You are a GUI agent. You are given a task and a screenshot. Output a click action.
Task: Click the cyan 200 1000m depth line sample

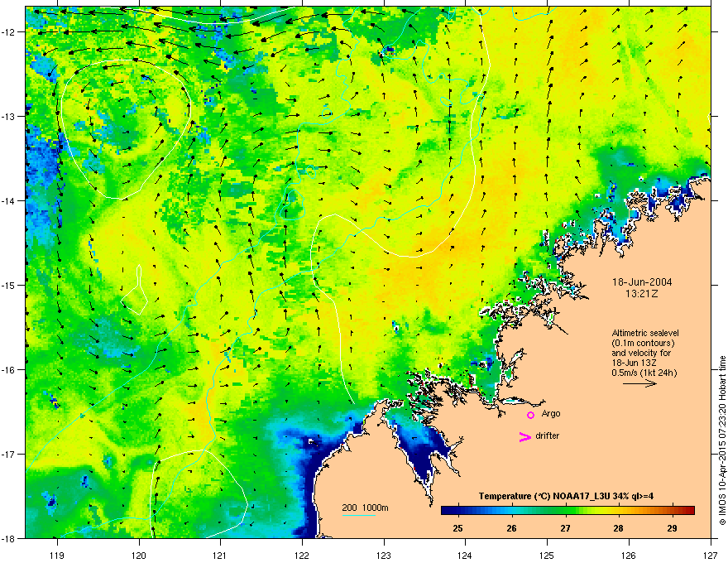(x=358, y=515)
